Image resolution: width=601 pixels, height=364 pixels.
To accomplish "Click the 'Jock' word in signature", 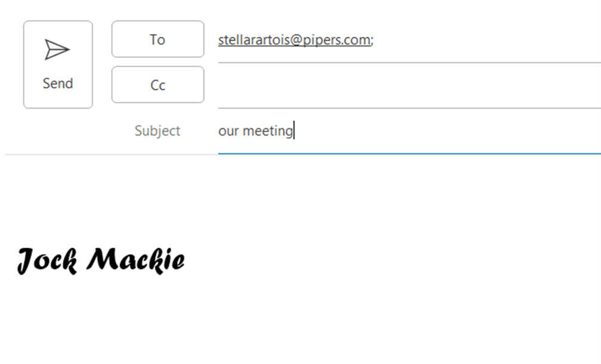I will tap(48, 261).
